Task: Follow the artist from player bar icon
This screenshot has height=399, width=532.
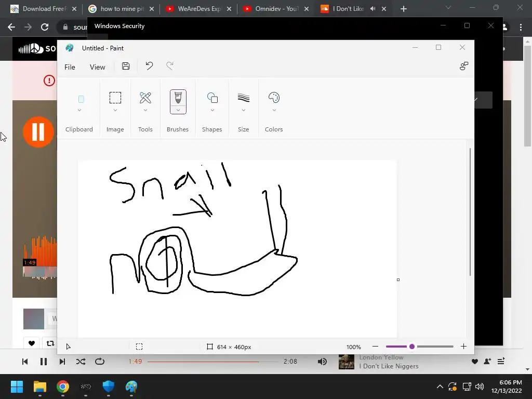Action: pos(487,362)
